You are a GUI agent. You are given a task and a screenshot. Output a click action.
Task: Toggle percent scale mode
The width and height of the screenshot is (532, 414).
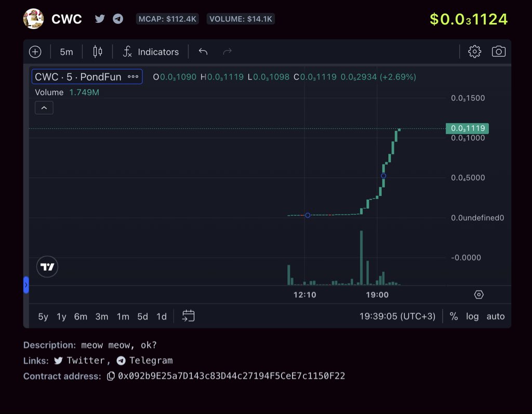tap(454, 316)
